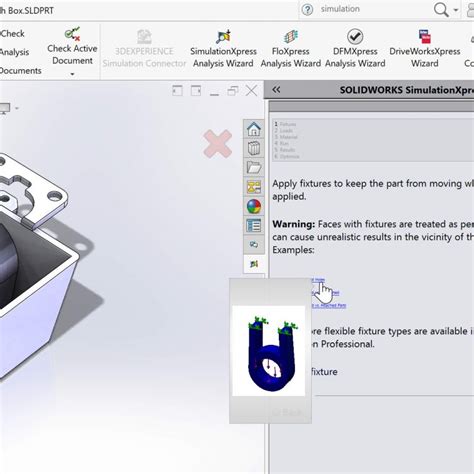
Task: Open SOLIDWORKS Forum task pane tab
Action: [x=254, y=245]
